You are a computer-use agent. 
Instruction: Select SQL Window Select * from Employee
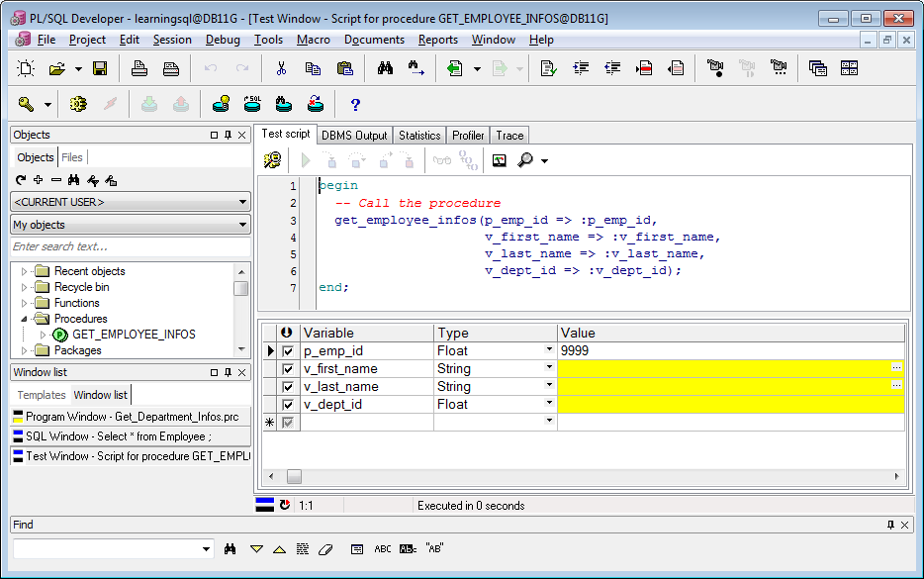tap(131, 436)
